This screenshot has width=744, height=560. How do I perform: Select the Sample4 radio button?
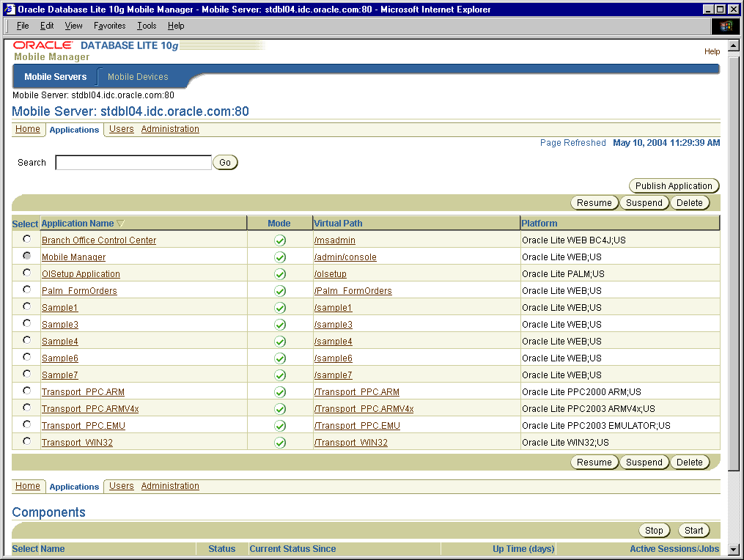[26, 340]
